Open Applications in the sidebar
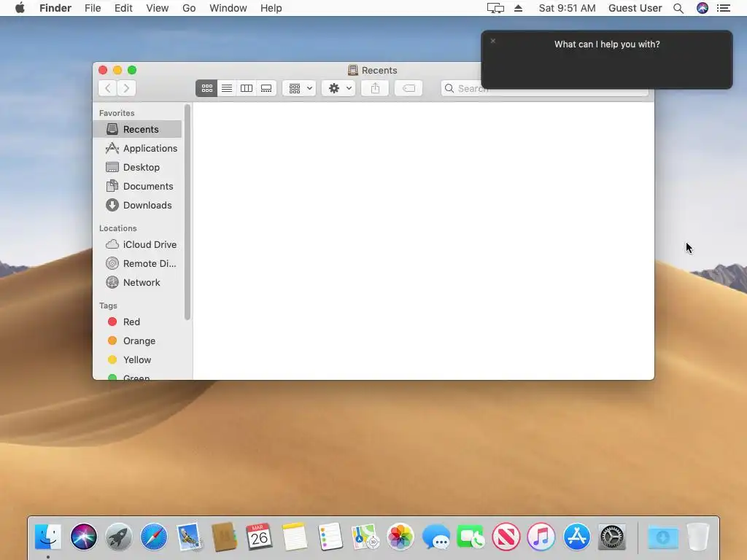This screenshot has height=560, width=747. [137, 148]
